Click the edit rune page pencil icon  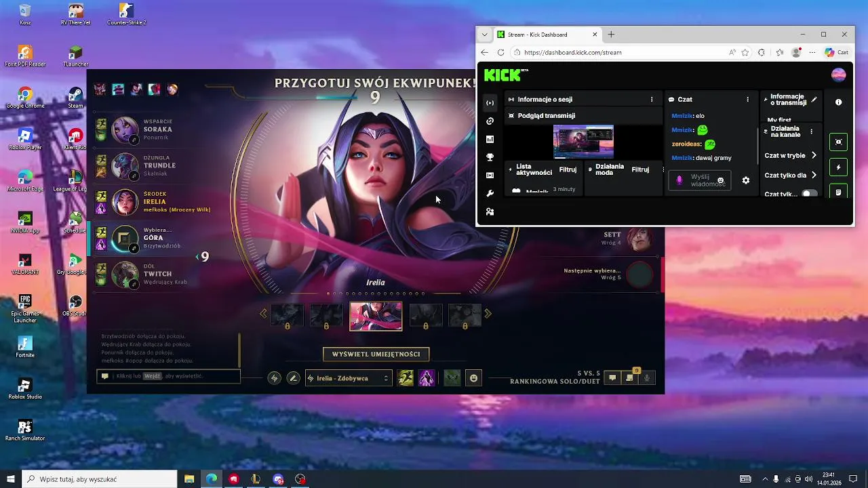(x=293, y=378)
